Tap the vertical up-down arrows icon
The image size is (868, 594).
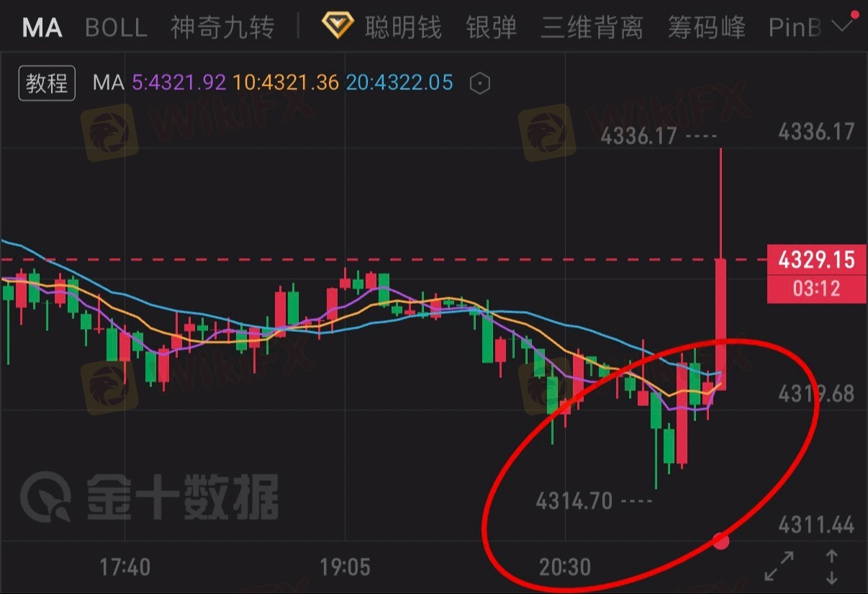tap(832, 567)
